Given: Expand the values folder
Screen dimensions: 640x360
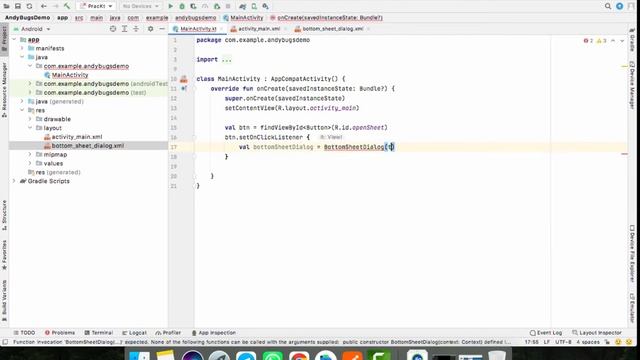Looking at the screenshot, I should 30,163.
